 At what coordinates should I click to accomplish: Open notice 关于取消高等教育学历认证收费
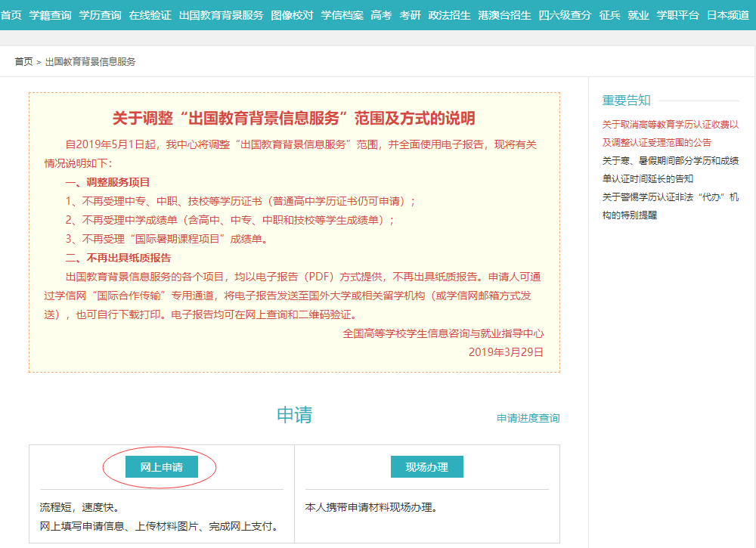click(670, 134)
